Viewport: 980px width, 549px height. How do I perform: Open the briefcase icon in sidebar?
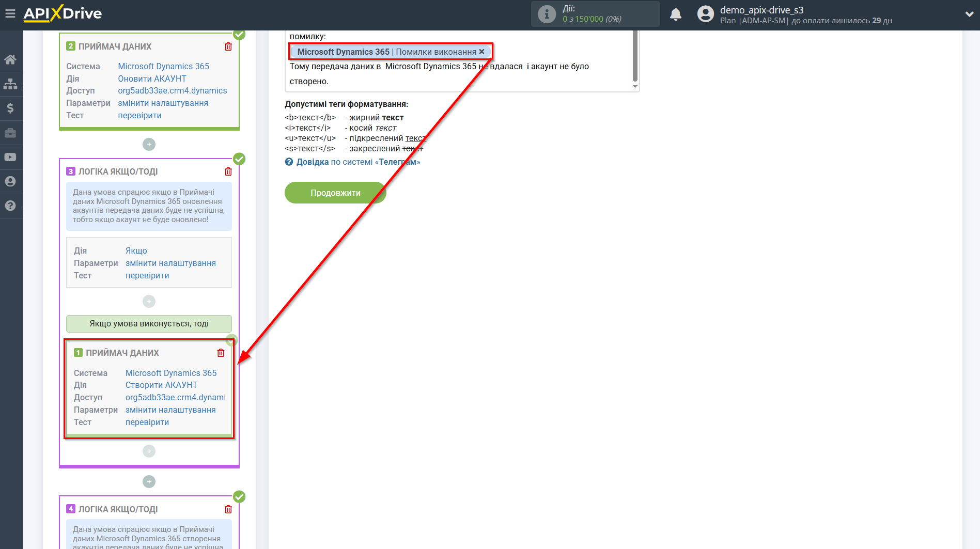click(x=10, y=133)
